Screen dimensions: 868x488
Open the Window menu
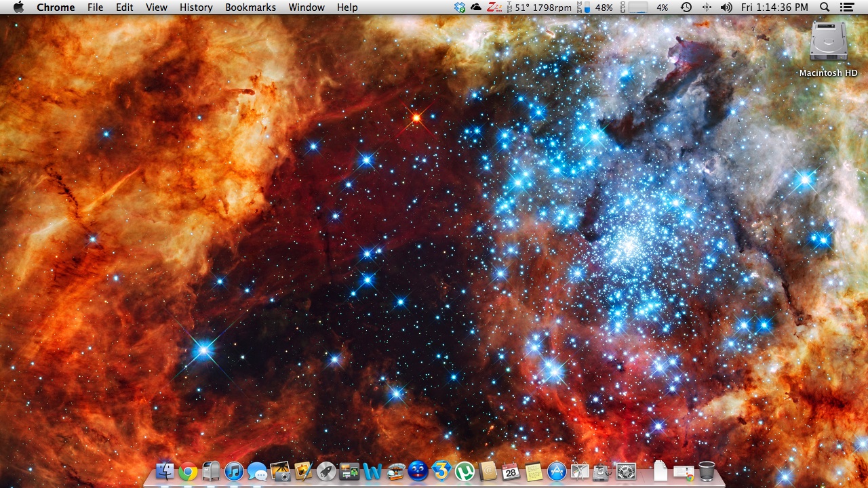306,7
